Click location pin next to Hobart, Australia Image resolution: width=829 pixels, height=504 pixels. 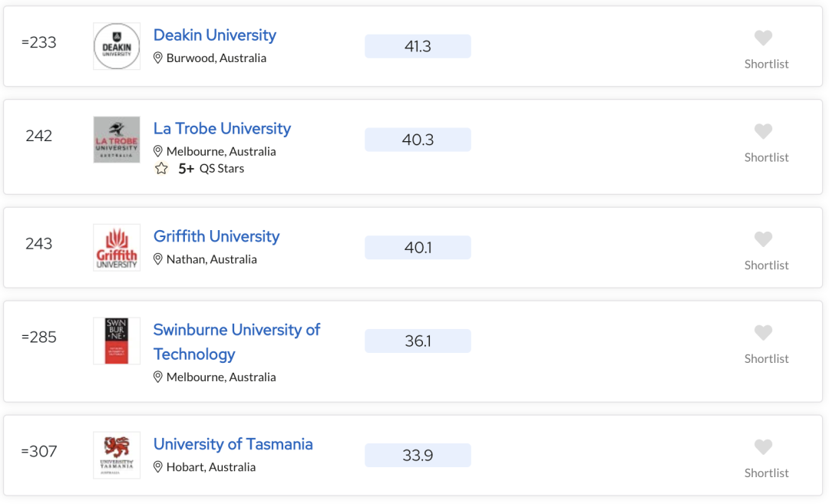(157, 467)
